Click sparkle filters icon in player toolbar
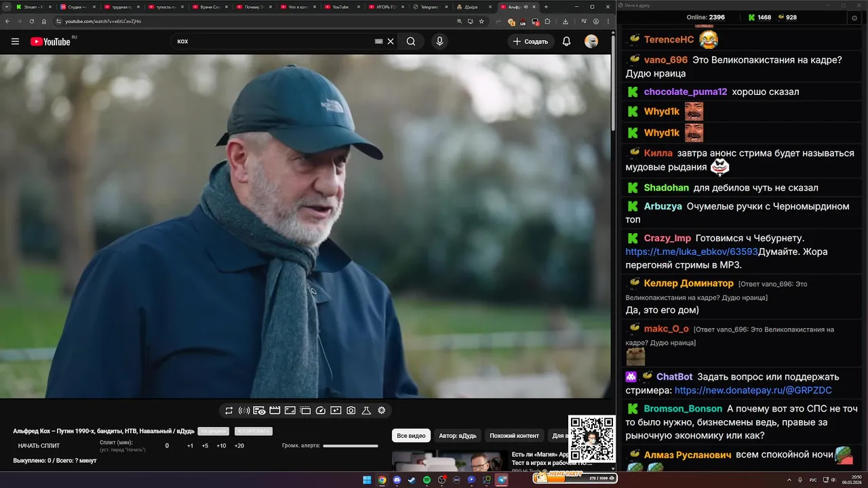 [336, 411]
